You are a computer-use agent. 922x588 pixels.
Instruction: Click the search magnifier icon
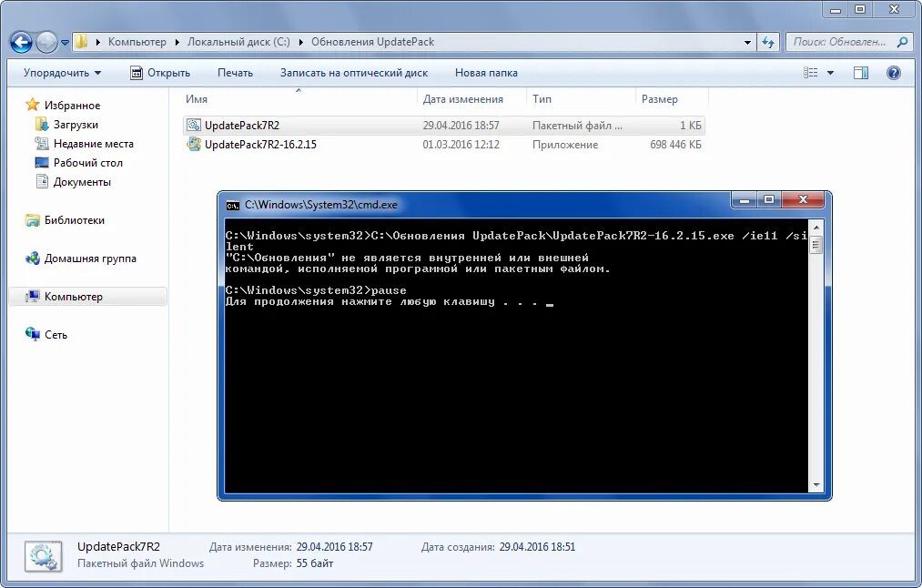tap(902, 42)
